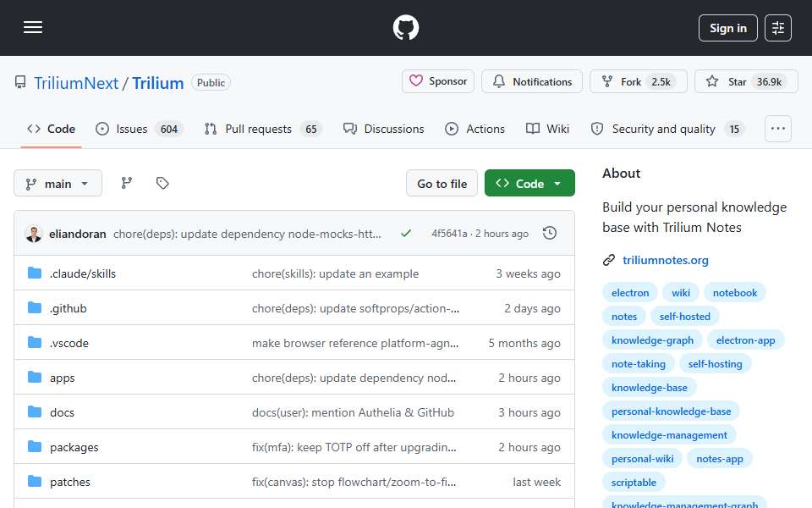The width and height of the screenshot is (812, 508).
Task: Open the docs folder
Action: point(62,412)
